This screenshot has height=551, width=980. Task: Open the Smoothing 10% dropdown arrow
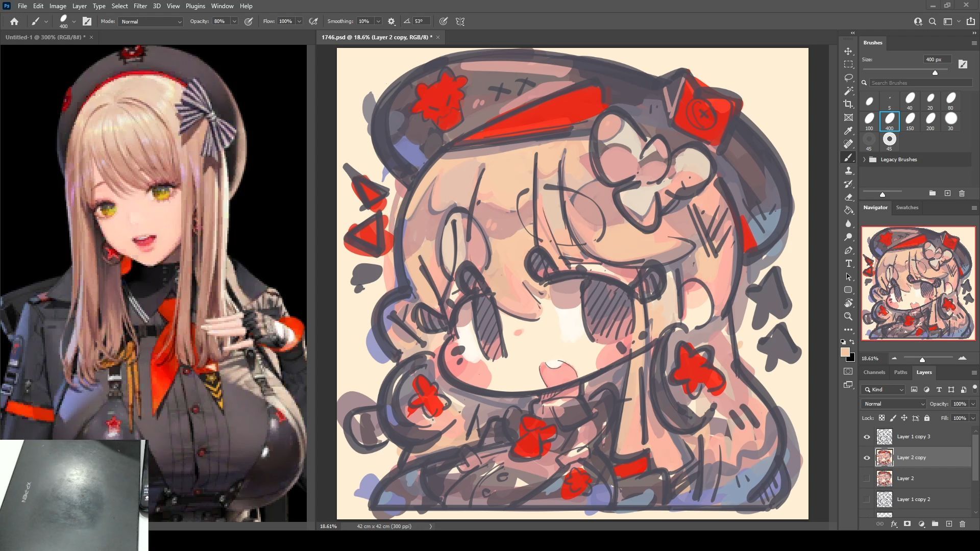[378, 21]
